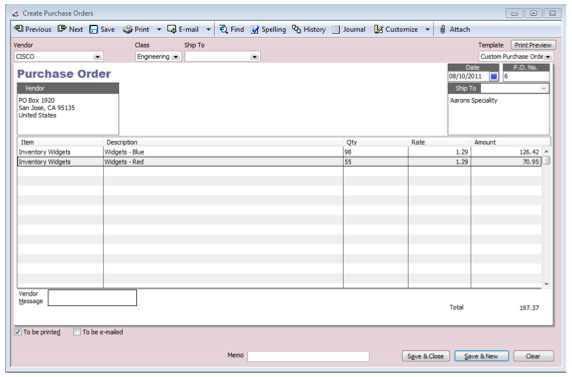
Task: Click amount 70.95 cell
Action: [506, 162]
